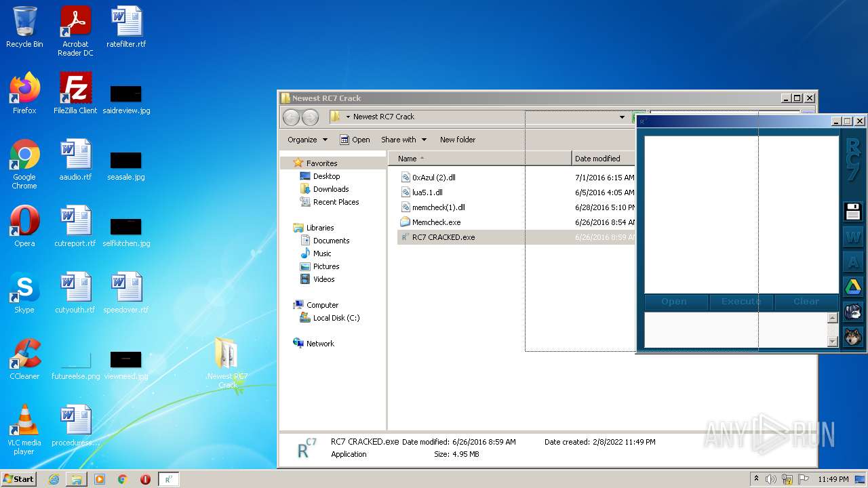
Task: Click the Explorer Back navigation button
Action: coord(291,117)
